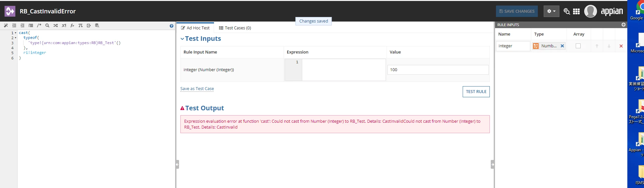Screen dimensions: 644x188
Task: Toggle the Array checkbox for integer
Action: pos(578,46)
